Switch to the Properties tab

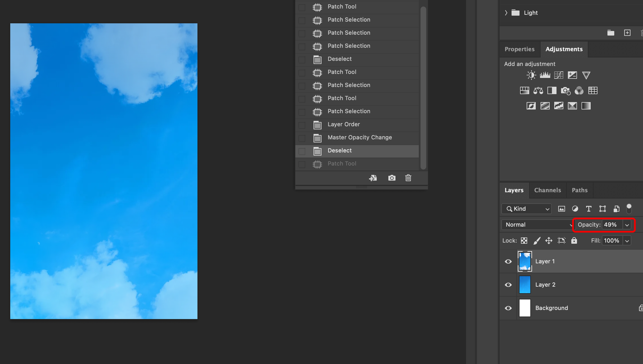pos(520,49)
